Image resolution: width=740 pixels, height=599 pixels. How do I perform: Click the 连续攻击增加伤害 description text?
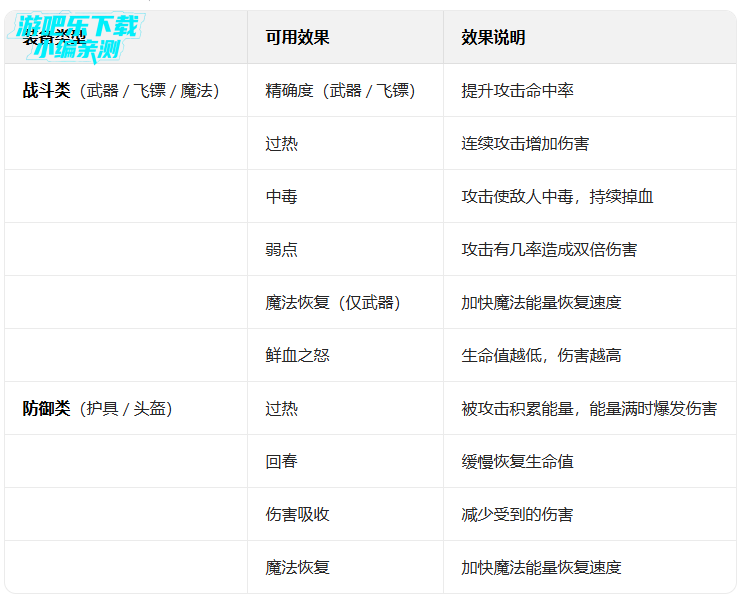(x=525, y=144)
